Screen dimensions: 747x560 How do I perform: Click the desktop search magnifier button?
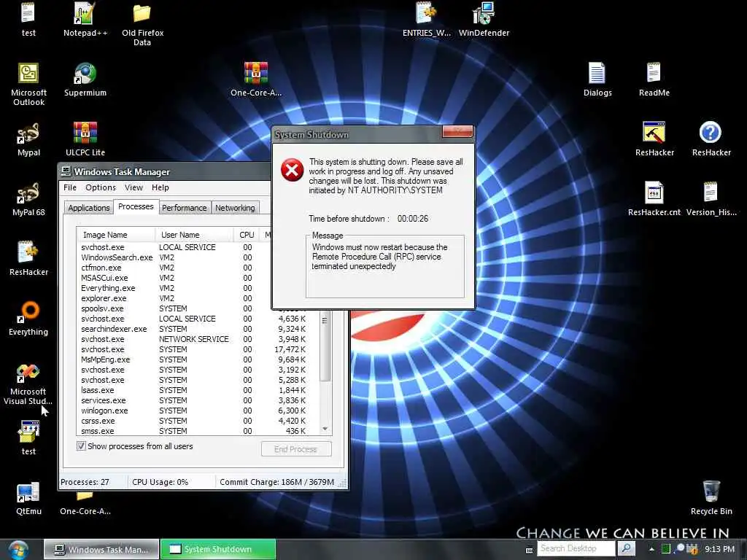pos(627,548)
